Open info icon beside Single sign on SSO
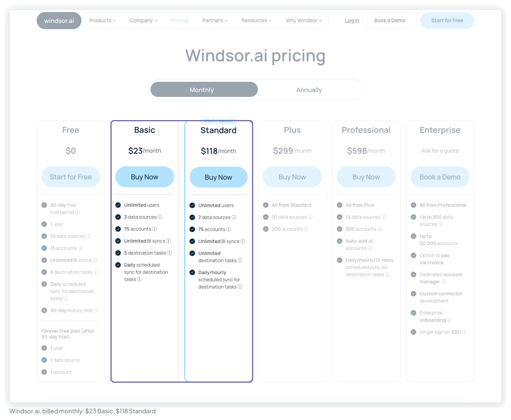This screenshot has width=511, height=420. tap(464, 332)
